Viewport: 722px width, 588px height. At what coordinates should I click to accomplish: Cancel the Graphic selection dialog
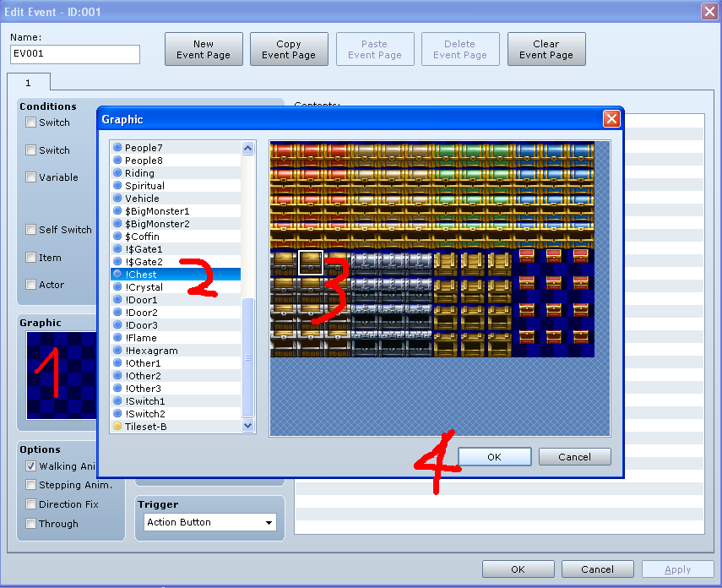[575, 457]
